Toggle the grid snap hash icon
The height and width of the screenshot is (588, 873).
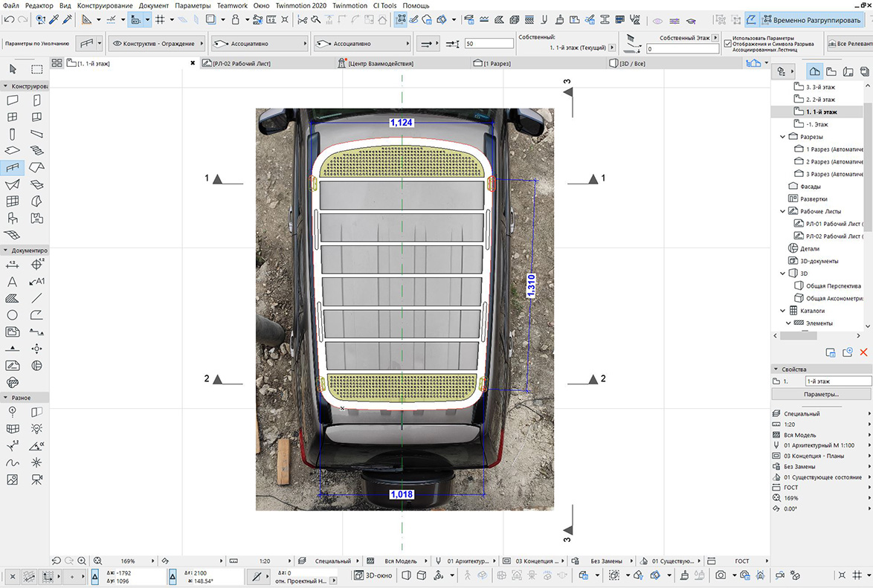tap(161, 19)
